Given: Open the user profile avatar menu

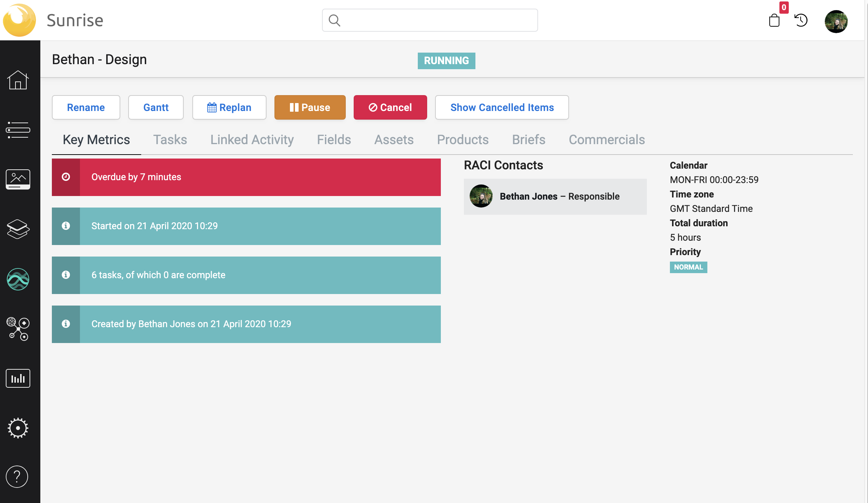Looking at the screenshot, I should (x=836, y=22).
